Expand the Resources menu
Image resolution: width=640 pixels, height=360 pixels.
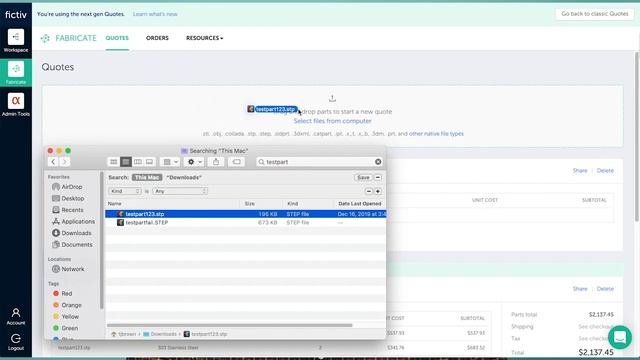pos(204,38)
